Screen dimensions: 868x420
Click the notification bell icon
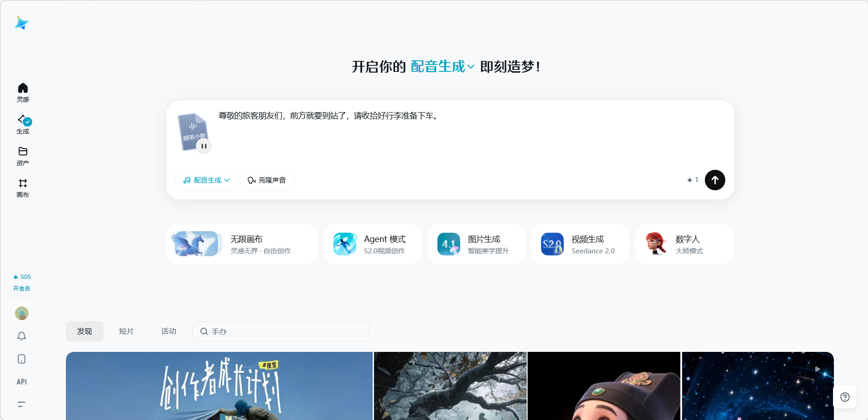pyautogui.click(x=21, y=336)
